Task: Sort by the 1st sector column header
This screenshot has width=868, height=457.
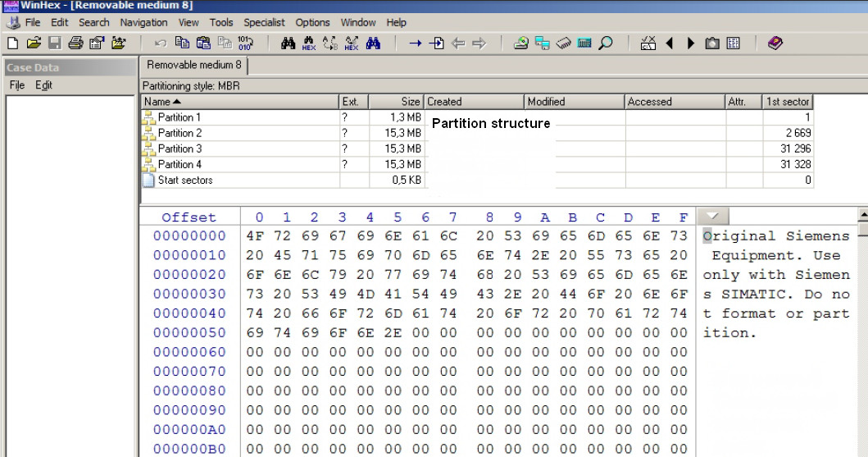Action: click(x=788, y=102)
